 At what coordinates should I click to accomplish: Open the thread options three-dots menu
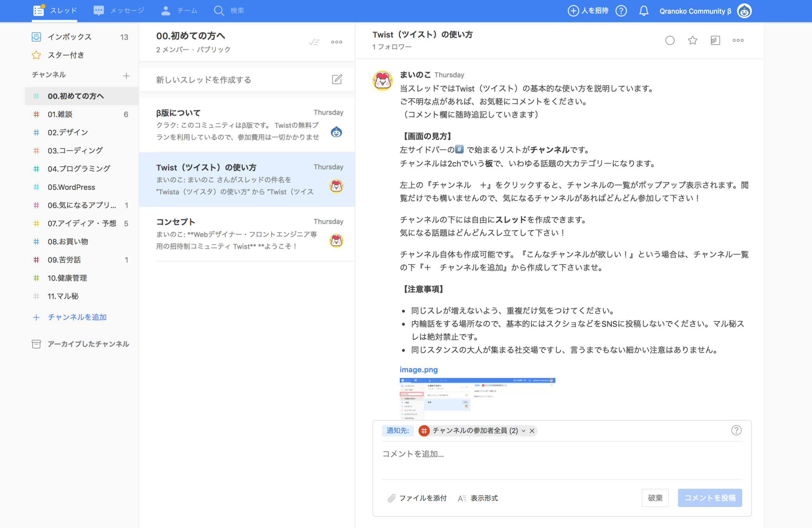point(738,40)
